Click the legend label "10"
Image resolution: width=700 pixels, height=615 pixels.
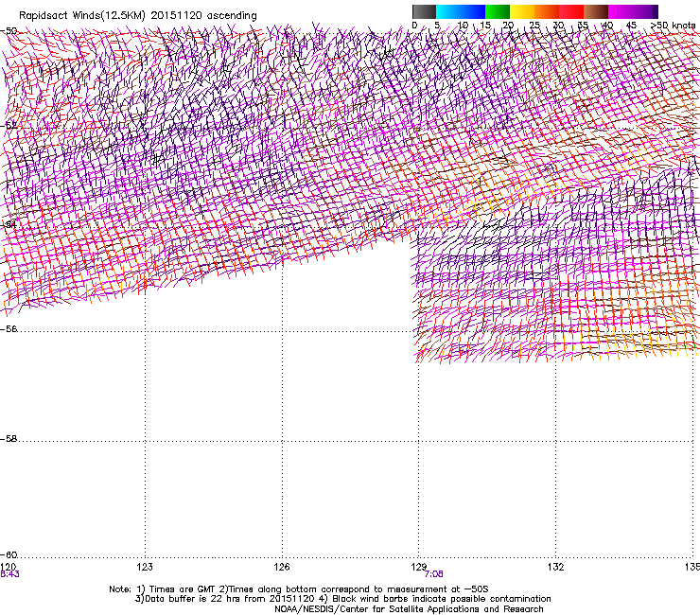coord(463,26)
